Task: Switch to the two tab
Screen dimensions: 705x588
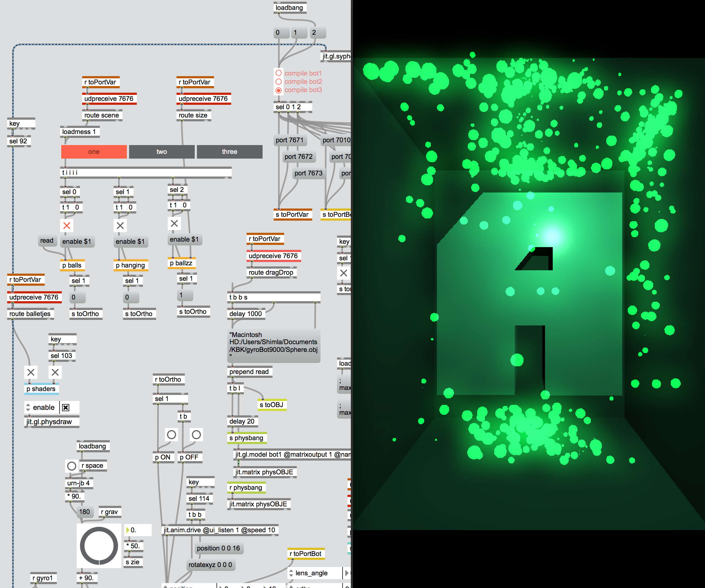Action: pyautogui.click(x=161, y=152)
